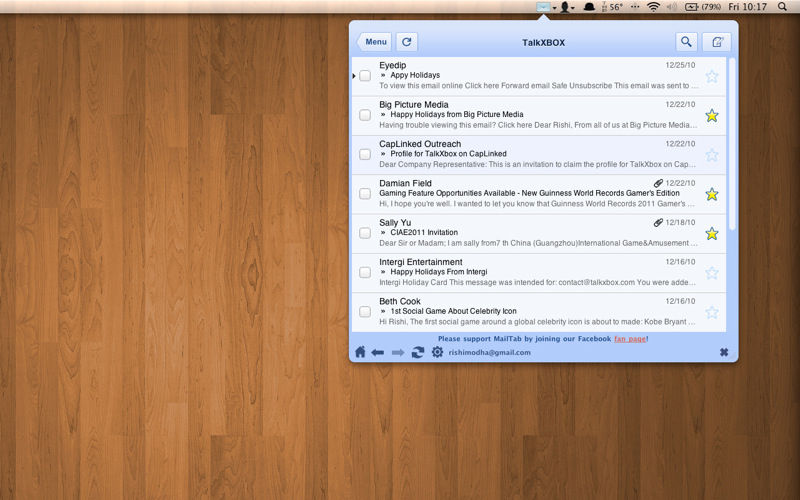Click the battery (79%) indicator
Screen dimensions: 800x500
pos(703,7)
